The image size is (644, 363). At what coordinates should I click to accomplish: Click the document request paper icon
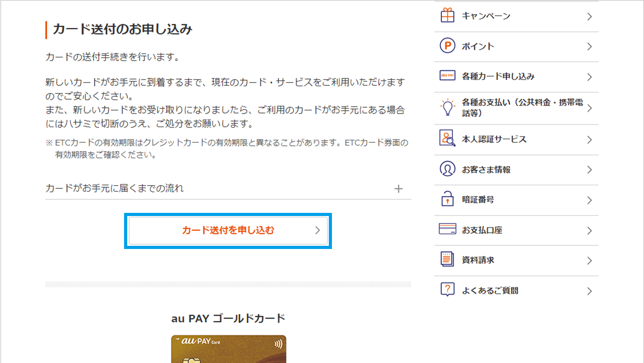447,260
